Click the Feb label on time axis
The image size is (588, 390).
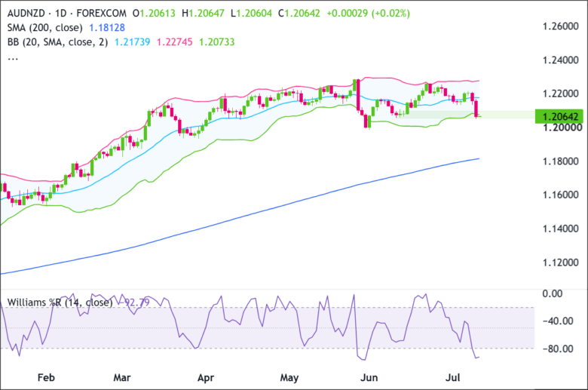click(x=46, y=378)
